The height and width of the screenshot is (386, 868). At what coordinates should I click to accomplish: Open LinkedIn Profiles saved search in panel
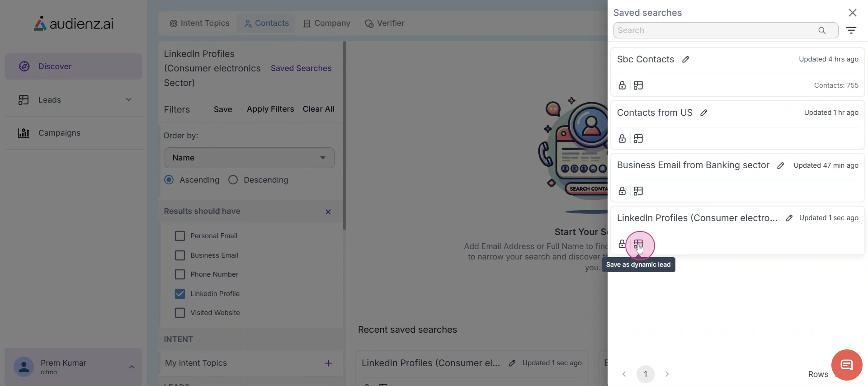(x=697, y=218)
